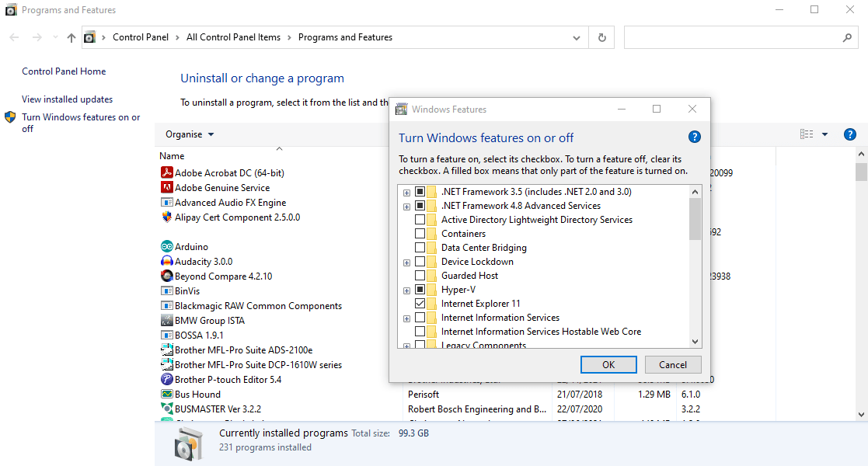Image resolution: width=868 pixels, height=466 pixels.
Task: Open help in Programs and Features window
Action: point(849,134)
